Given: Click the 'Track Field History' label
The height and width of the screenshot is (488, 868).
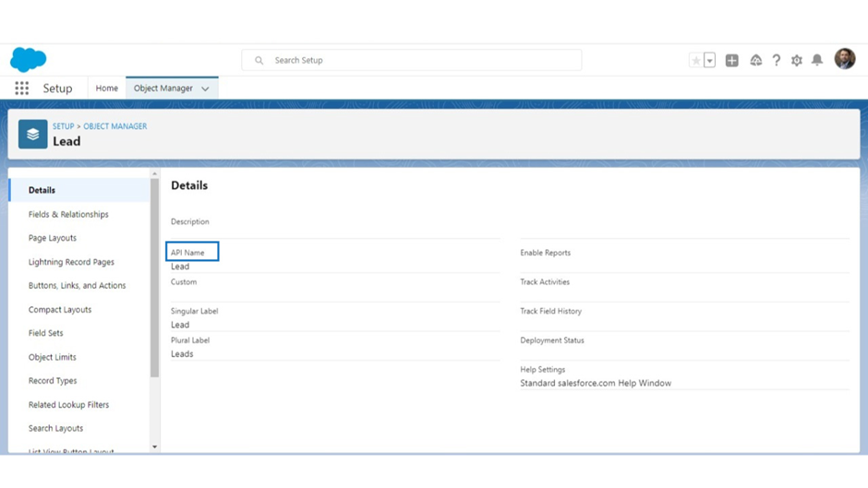Looking at the screenshot, I should [x=550, y=311].
